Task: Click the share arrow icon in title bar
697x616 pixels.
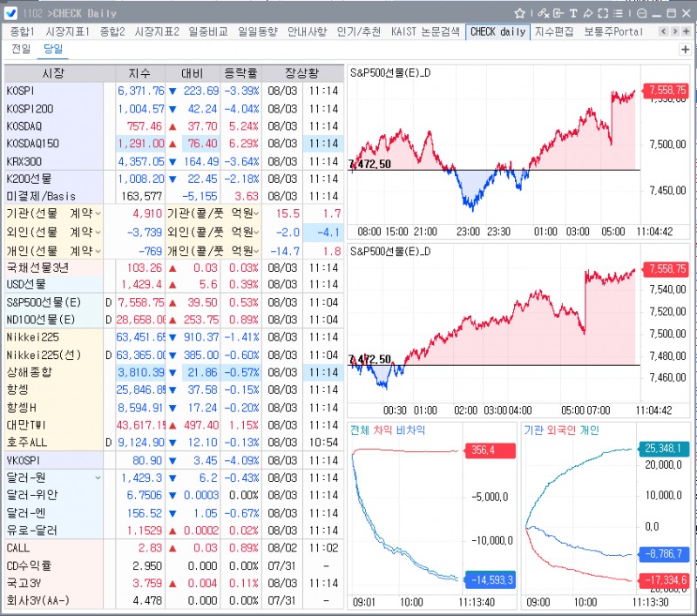Action: (x=588, y=13)
